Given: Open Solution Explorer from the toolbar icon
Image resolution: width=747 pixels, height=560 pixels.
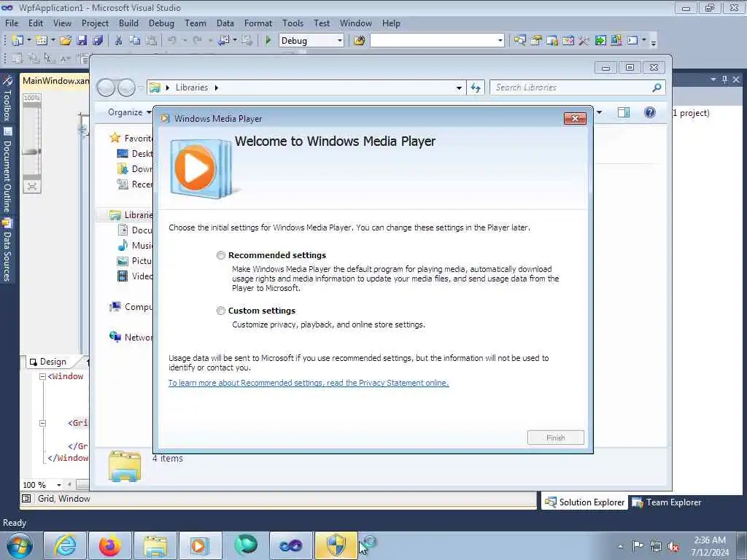Looking at the screenshot, I should [519, 41].
